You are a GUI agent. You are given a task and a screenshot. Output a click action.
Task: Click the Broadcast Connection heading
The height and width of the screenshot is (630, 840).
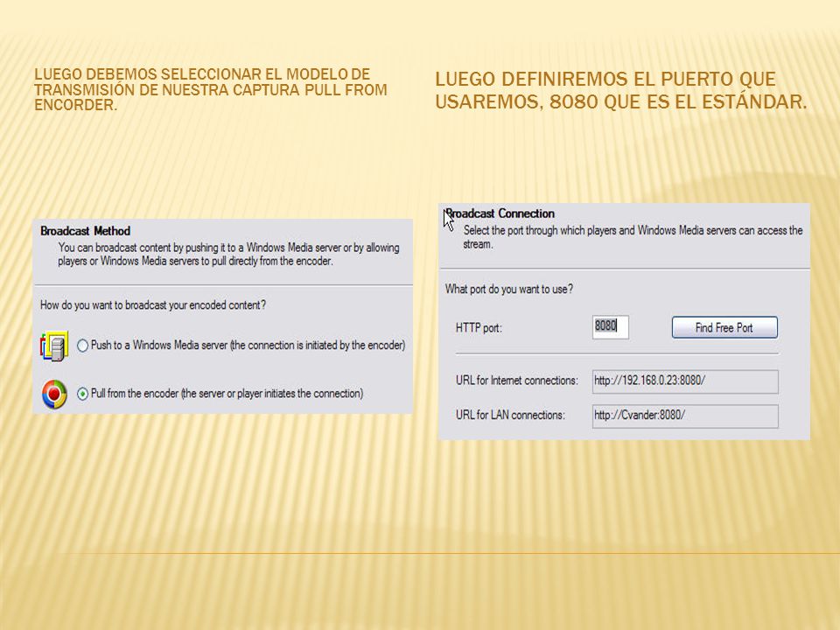[500, 213]
